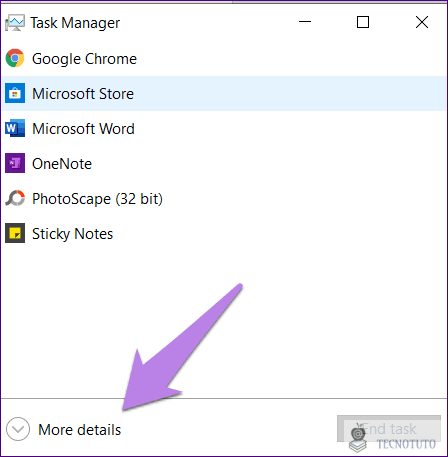The height and width of the screenshot is (457, 448).
Task: Expand with the More details chevron
Action: click(18, 429)
